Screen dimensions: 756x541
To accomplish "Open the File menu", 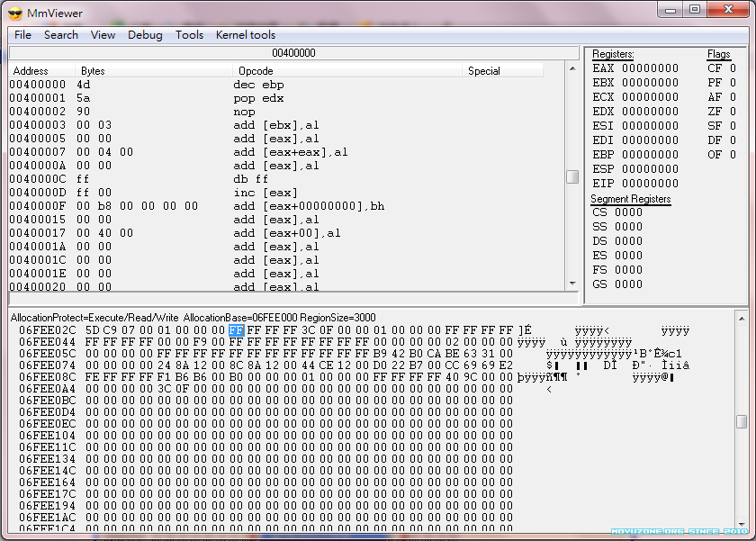I will (x=22, y=35).
